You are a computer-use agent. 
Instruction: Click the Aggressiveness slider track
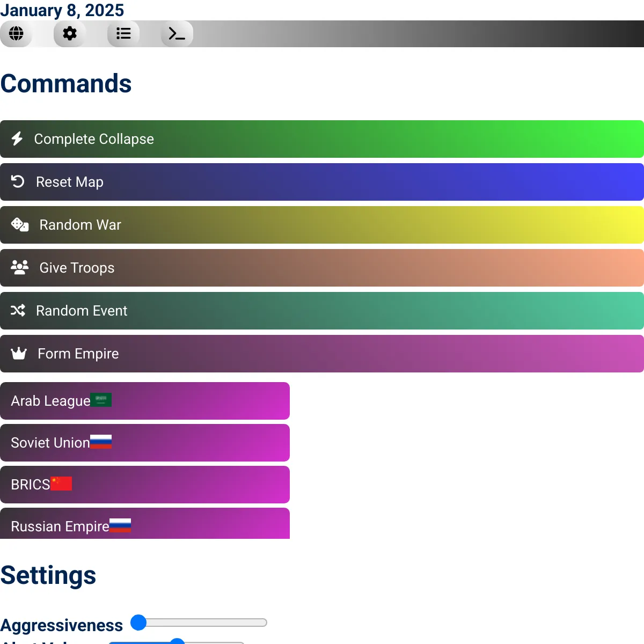tap(199, 623)
